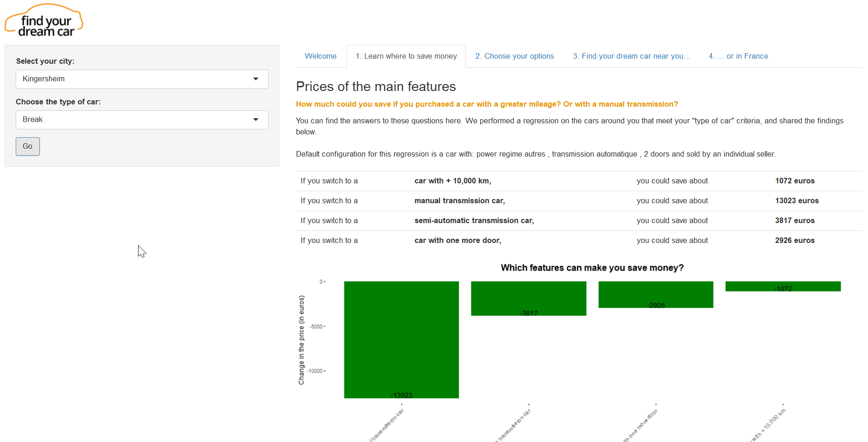Click the 1072 euros value
868x442 pixels.
[795, 181]
